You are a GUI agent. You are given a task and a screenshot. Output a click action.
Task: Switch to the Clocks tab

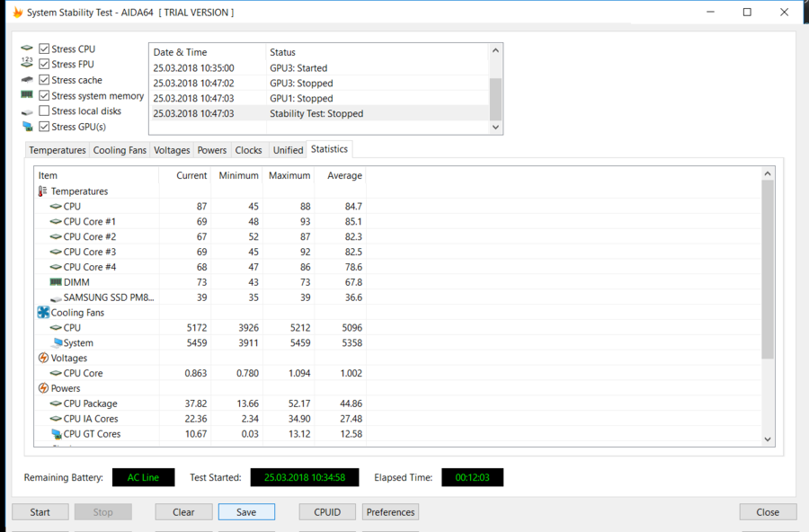[249, 150]
